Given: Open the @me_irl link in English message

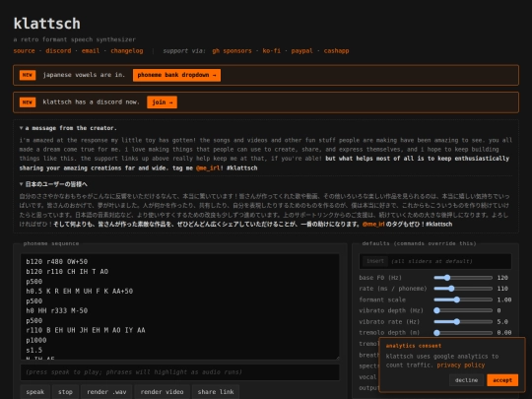Looking at the screenshot, I should coord(208,167).
